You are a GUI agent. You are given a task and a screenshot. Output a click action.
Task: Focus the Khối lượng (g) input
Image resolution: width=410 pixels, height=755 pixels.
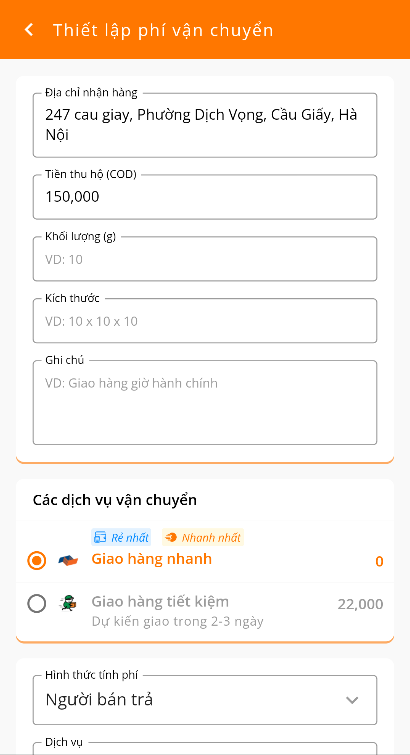[x=205, y=259]
